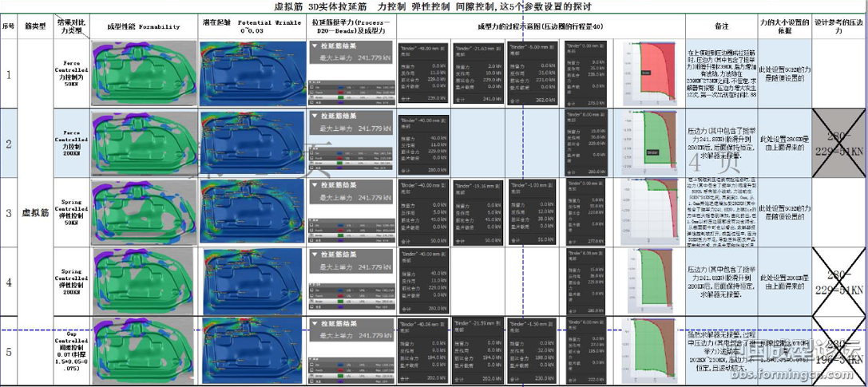This screenshot has height=387, width=868.
Task: Select the 成型性能 Formability column header
Action: pyautogui.click(x=144, y=26)
